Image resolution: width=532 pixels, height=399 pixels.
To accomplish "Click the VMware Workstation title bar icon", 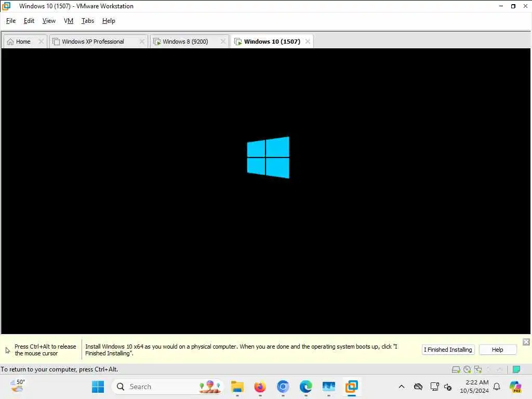I will pyautogui.click(x=6, y=6).
